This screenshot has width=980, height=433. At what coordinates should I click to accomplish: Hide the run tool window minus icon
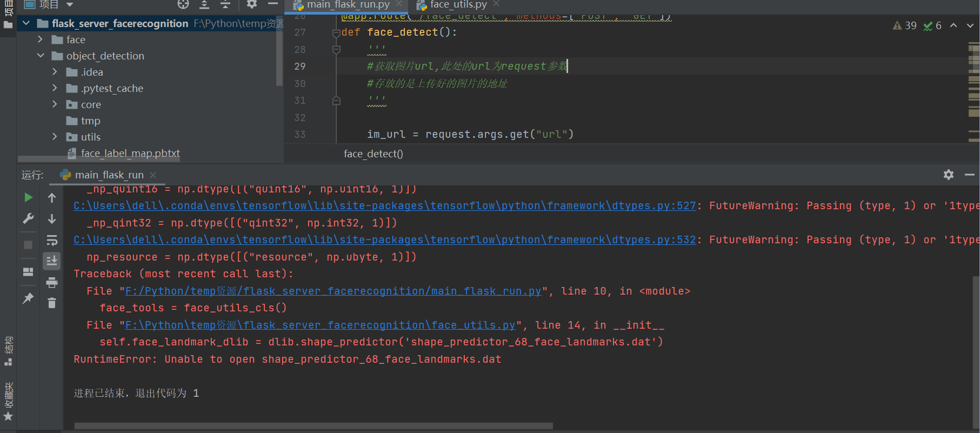point(970,175)
